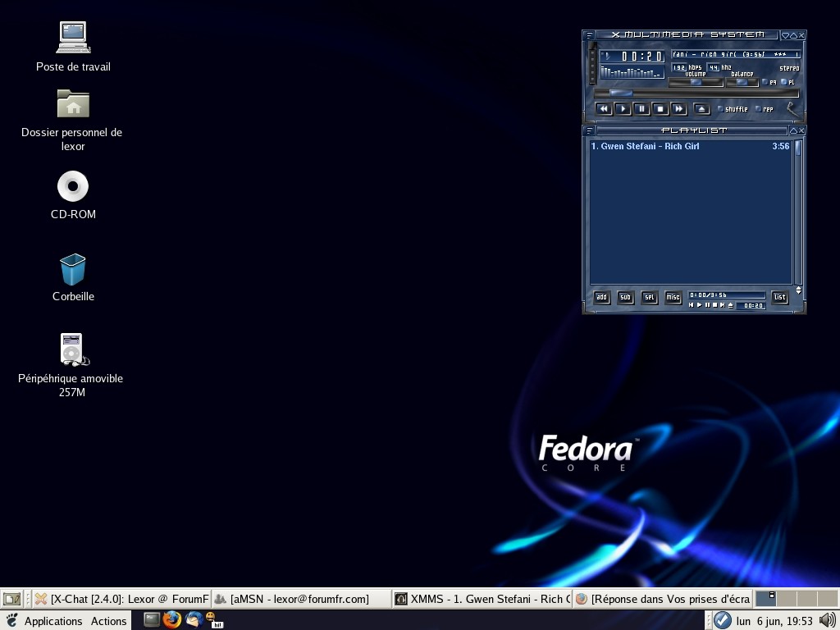Click the XMMS options strip left of display
Viewport: 840px width, 630px height.
592,63
